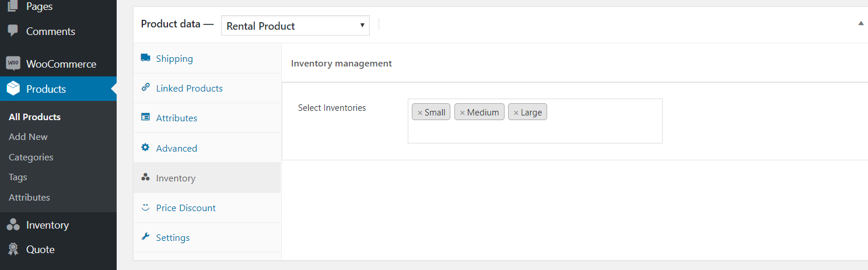
Task: Remove the Large inventory tag
Action: (516, 113)
